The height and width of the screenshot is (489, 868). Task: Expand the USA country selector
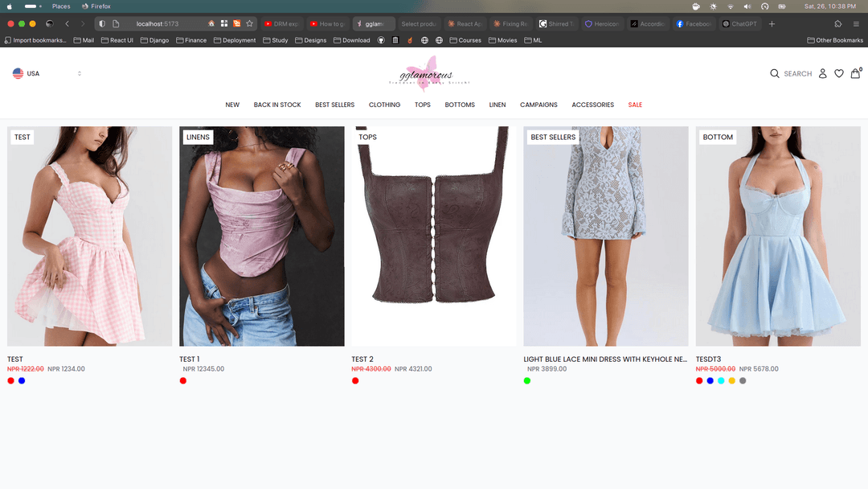47,73
